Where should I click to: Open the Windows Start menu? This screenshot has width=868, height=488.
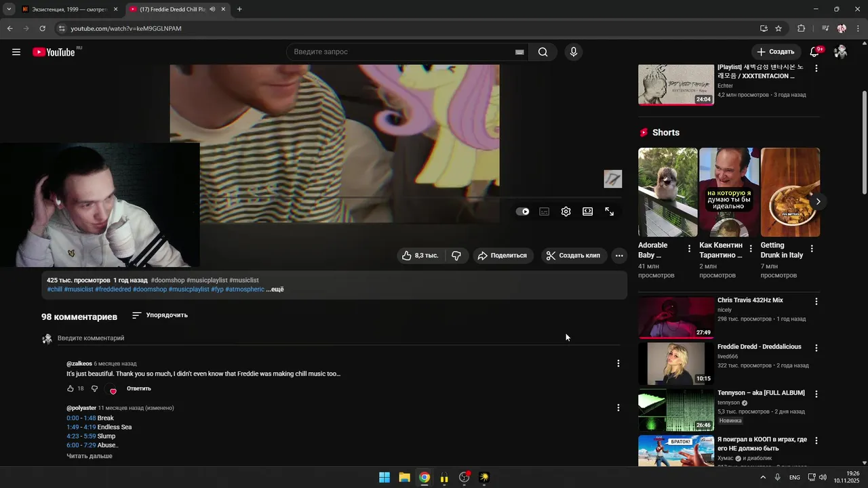pos(384,477)
